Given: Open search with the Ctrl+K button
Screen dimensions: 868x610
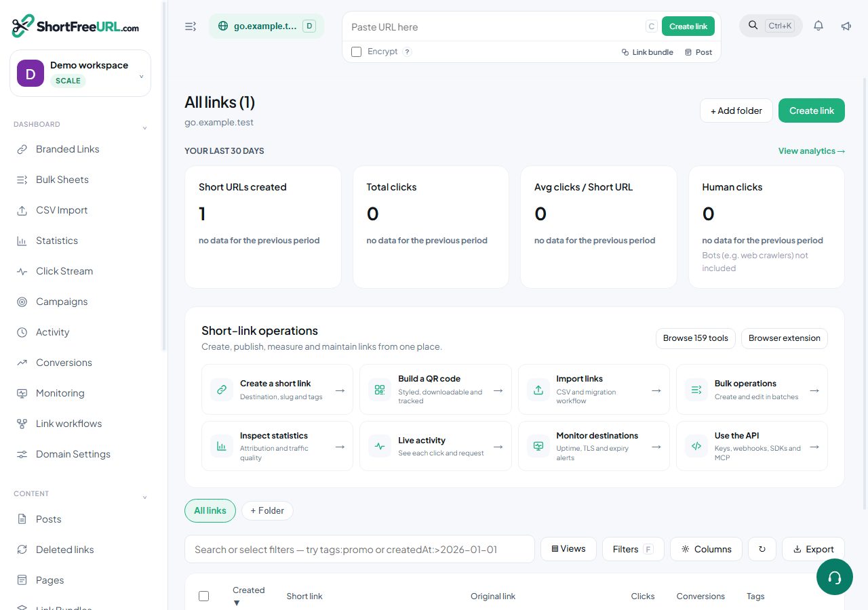Looking at the screenshot, I should [771, 26].
